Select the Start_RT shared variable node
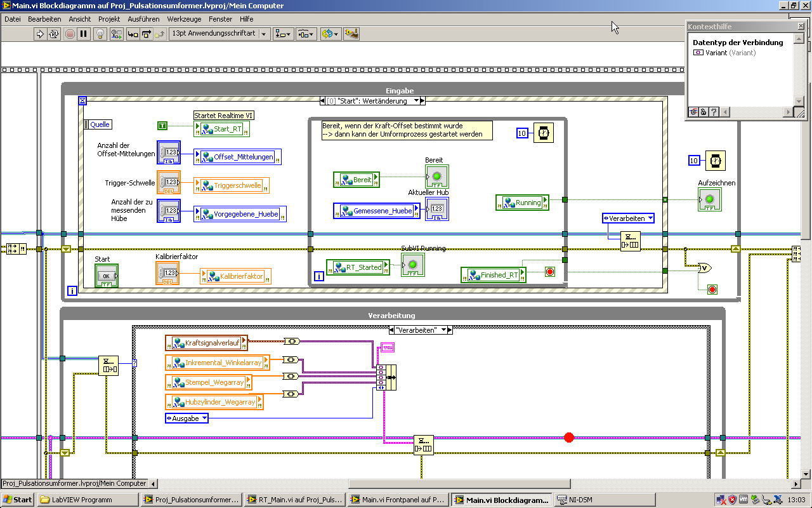This screenshot has height=508, width=812. click(x=221, y=129)
